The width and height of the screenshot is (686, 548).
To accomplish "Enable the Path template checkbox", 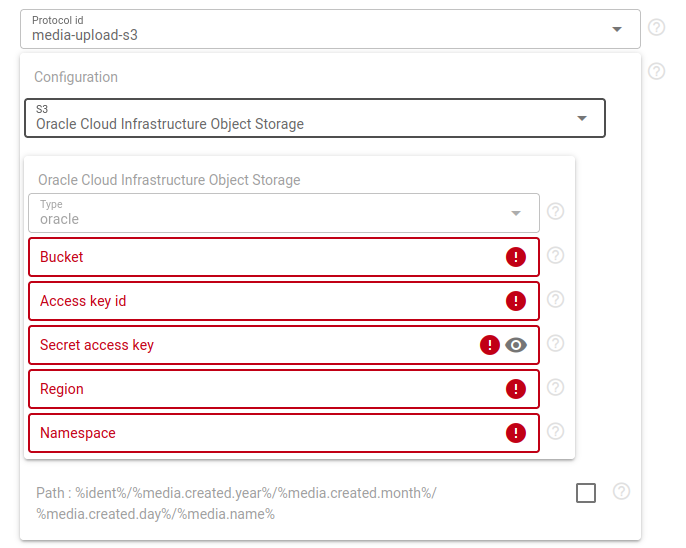I will click(x=586, y=493).
